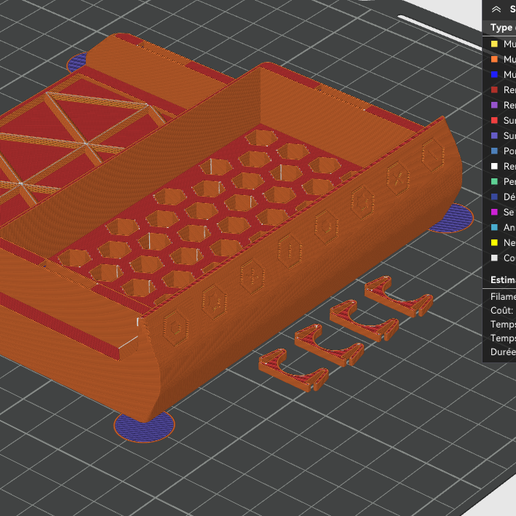Select the blue brim disc at right corner

tap(453, 218)
